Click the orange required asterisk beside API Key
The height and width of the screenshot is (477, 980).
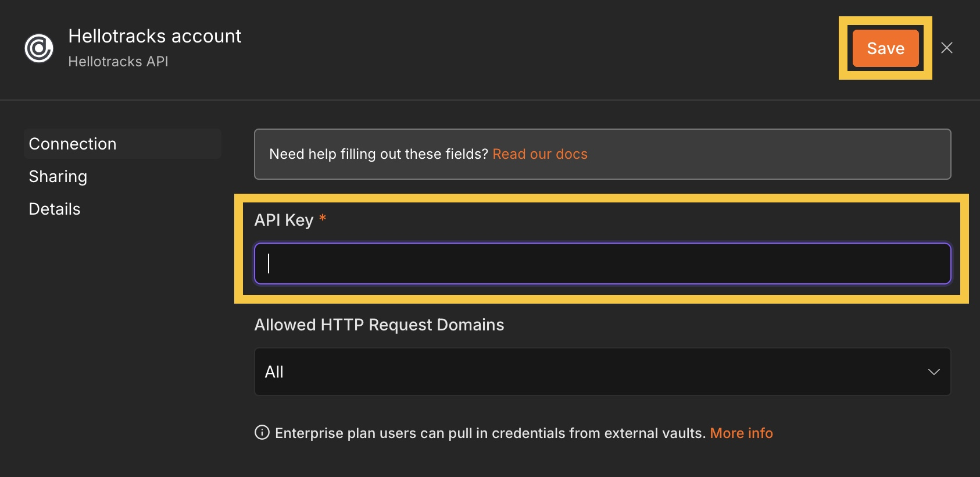[323, 218]
